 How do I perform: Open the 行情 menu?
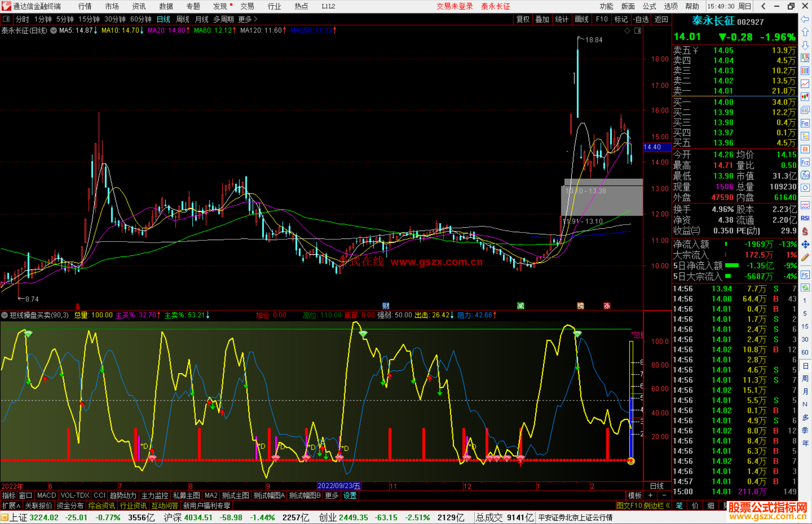pos(85,6)
